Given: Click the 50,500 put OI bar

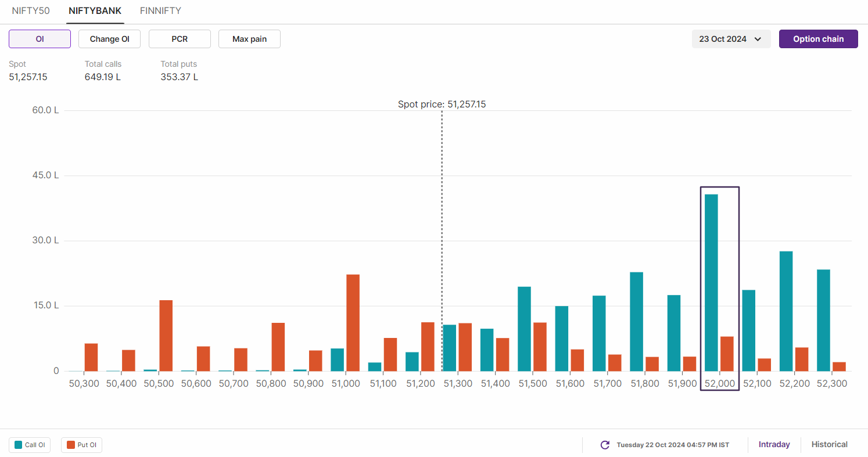Looking at the screenshot, I should click(166, 336).
